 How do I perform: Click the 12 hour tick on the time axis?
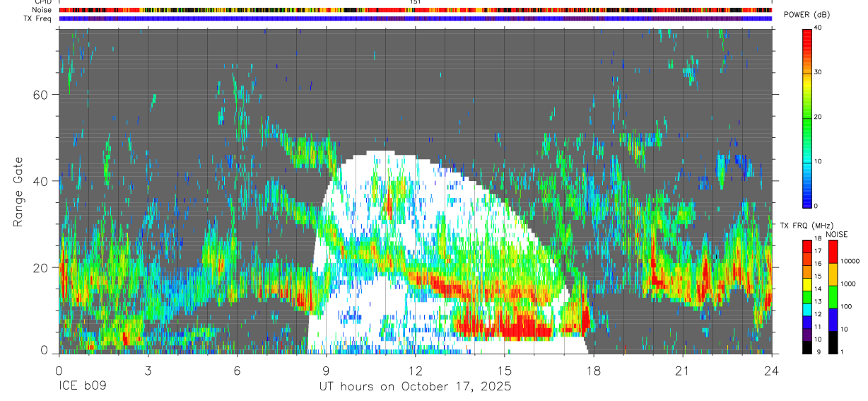tap(415, 370)
